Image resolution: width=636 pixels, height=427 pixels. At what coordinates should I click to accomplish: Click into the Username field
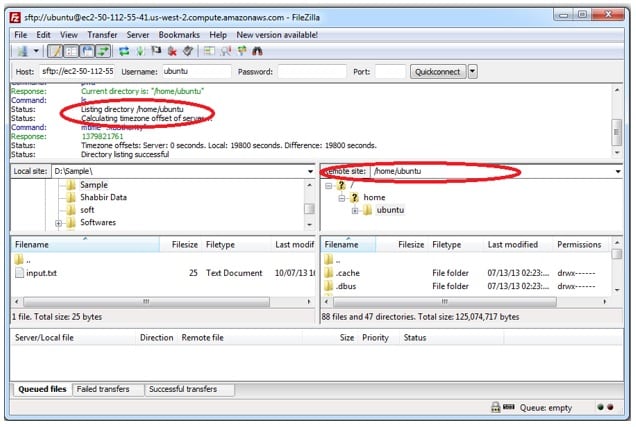[197, 71]
